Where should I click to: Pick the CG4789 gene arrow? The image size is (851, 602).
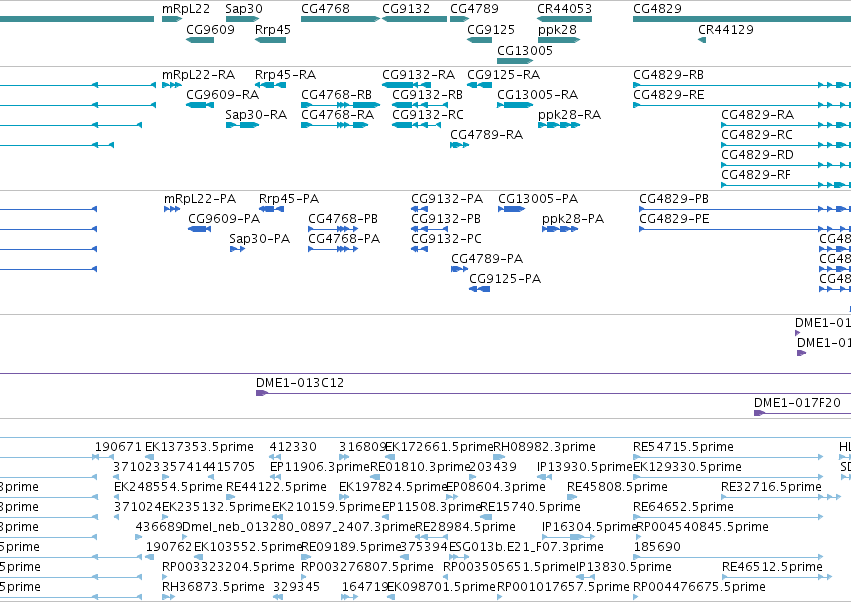pyautogui.click(x=460, y=19)
